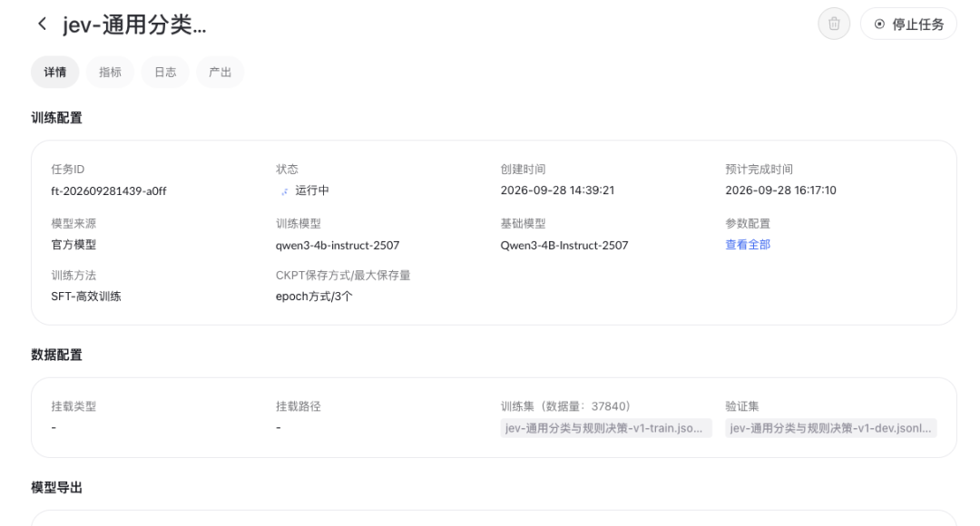Click the 训练配置 section heading

(57, 118)
